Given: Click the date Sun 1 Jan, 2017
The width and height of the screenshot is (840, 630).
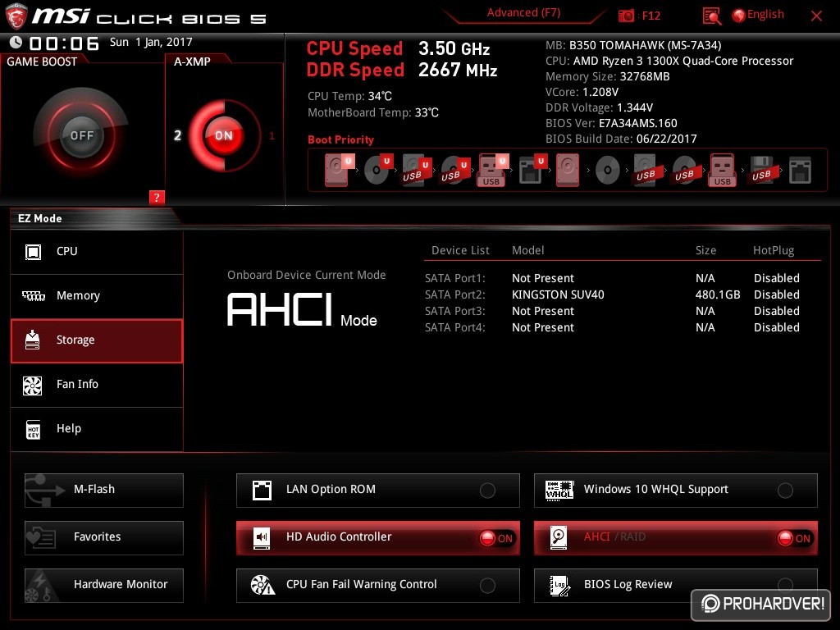Looking at the screenshot, I should click(151, 42).
